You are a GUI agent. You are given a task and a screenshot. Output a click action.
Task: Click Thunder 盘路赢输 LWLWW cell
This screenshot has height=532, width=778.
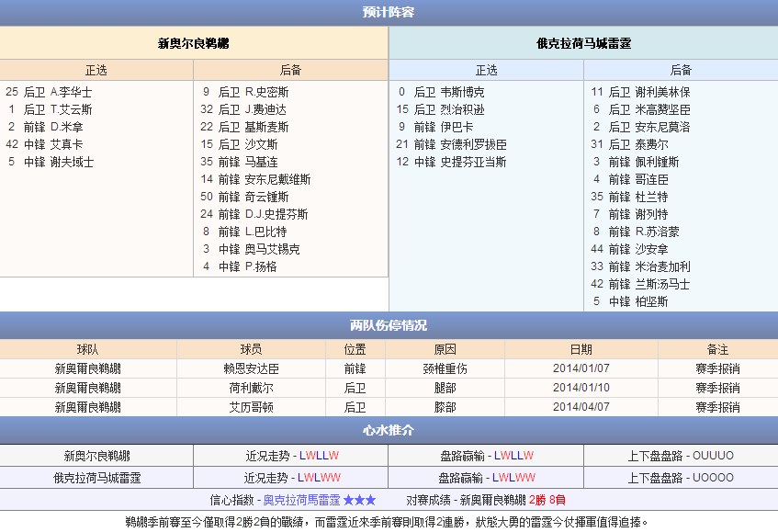click(486, 478)
